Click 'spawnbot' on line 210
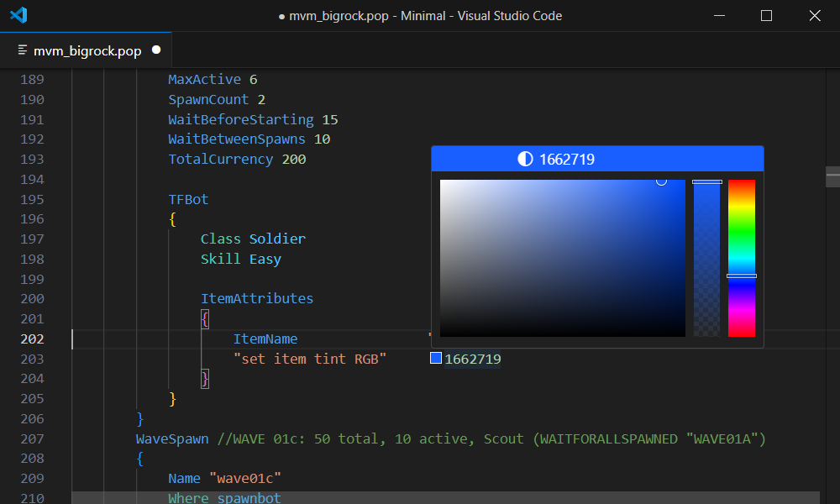This screenshot has height=504, width=840. pyautogui.click(x=249, y=498)
